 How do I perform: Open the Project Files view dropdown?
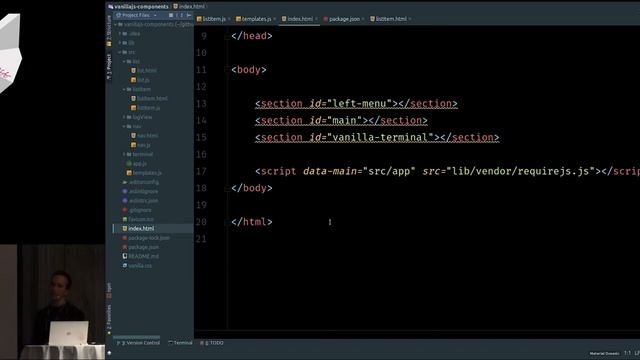(137, 16)
